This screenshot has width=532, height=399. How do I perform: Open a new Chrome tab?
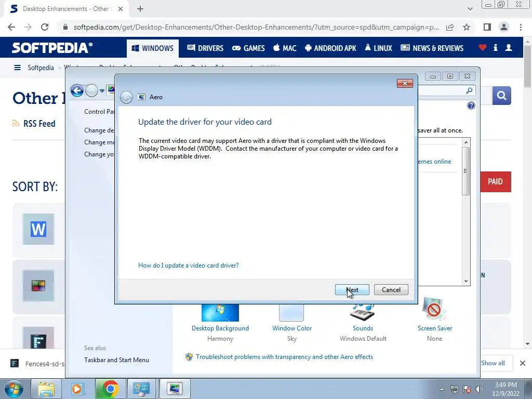point(140,9)
